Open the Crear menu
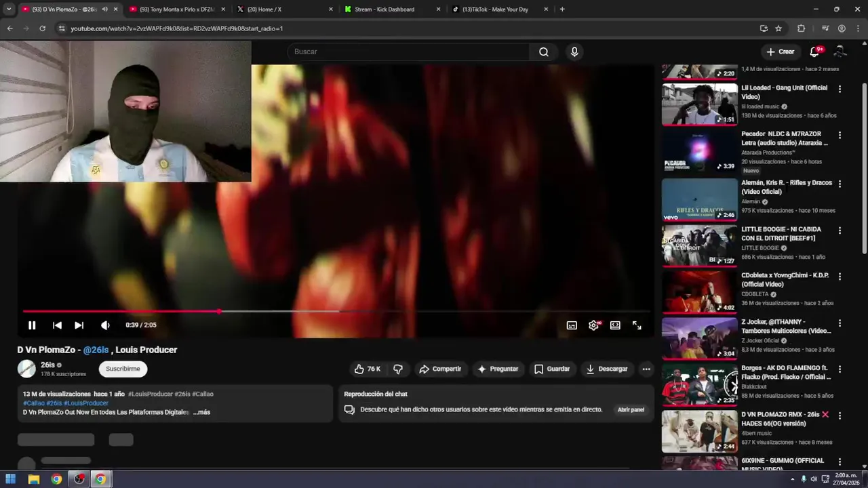Viewport: 868px width, 488px height. click(780, 52)
